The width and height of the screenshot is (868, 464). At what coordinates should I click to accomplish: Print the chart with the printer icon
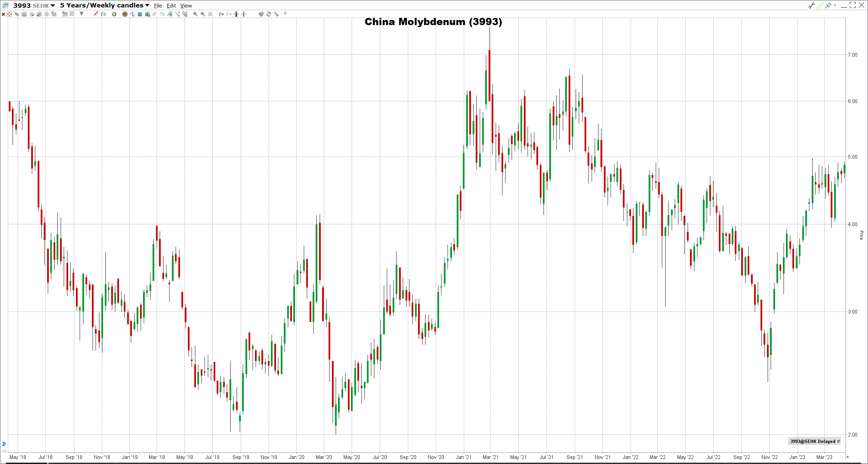pos(32,14)
